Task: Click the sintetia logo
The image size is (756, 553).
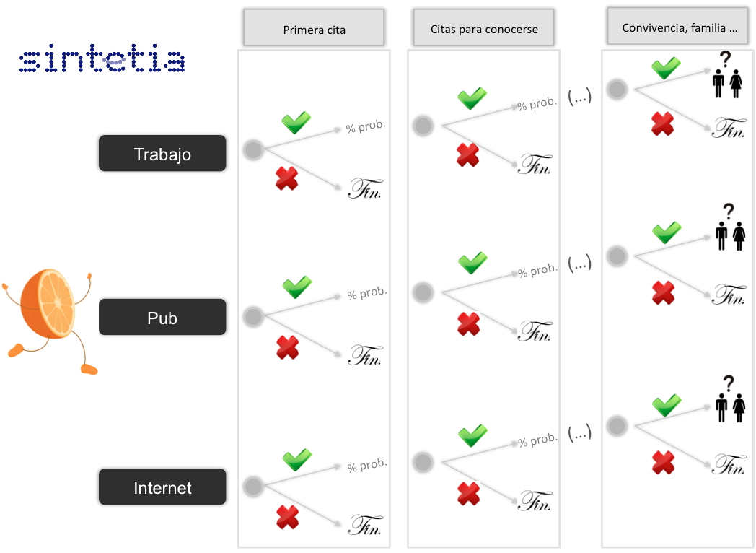Action: coord(102,59)
